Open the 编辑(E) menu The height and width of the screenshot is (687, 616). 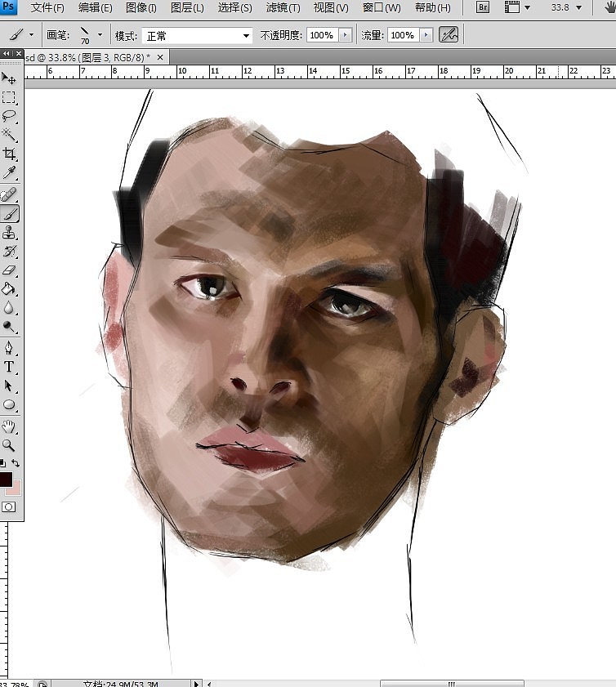click(x=95, y=8)
